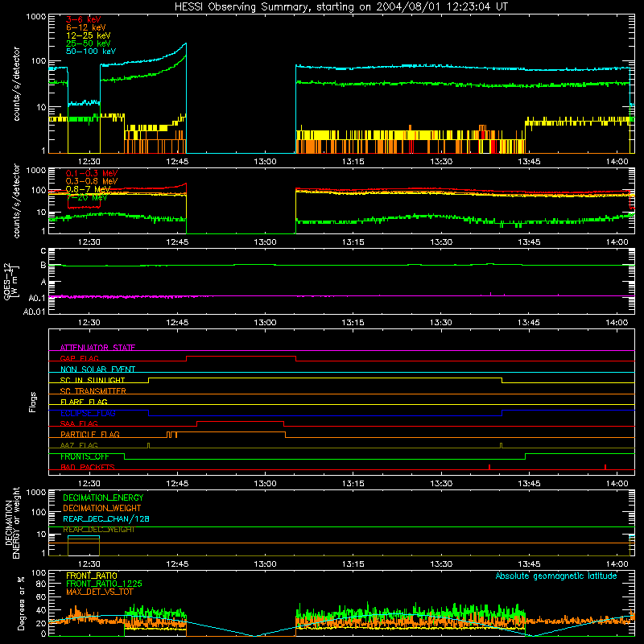The height and width of the screenshot is (644, 644).
Task: Choose the 0.8-7 MeV legend entry
Action: (89, 189)
